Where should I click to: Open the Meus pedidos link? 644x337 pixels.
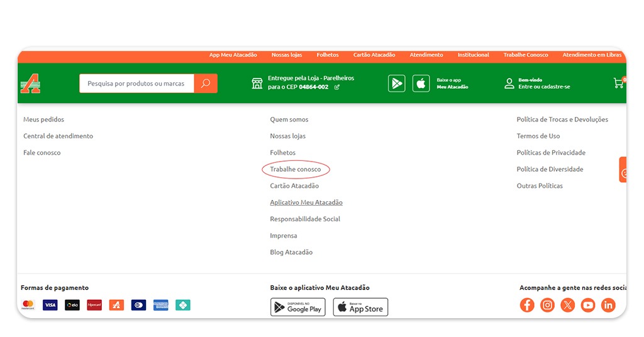pyautogui.click(x=43, y=119)
